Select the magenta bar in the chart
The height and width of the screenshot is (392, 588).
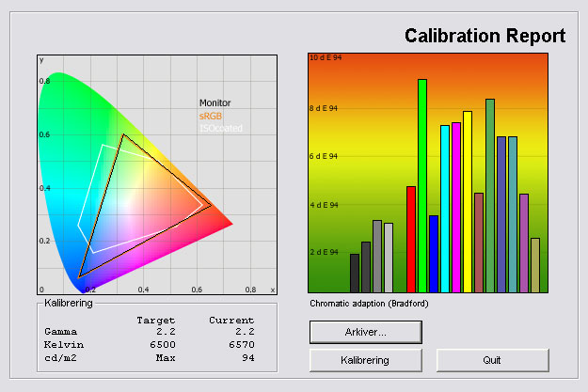coord(456,207)
